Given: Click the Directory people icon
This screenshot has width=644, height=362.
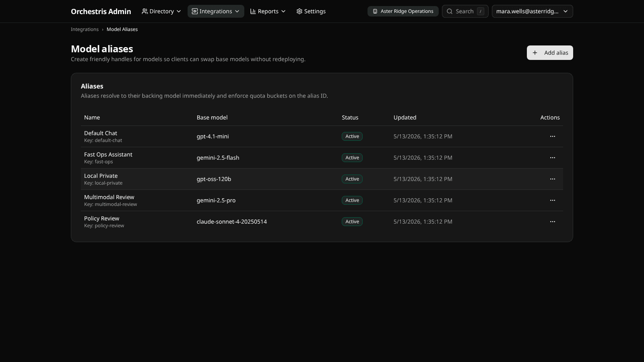Looking at the screenshot, I should tap(144, 11).
